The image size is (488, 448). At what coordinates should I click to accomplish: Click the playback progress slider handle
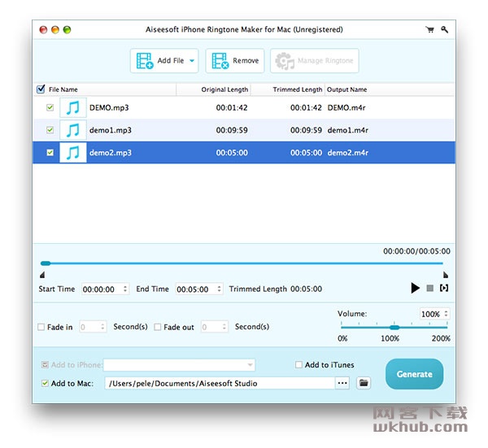46,263
